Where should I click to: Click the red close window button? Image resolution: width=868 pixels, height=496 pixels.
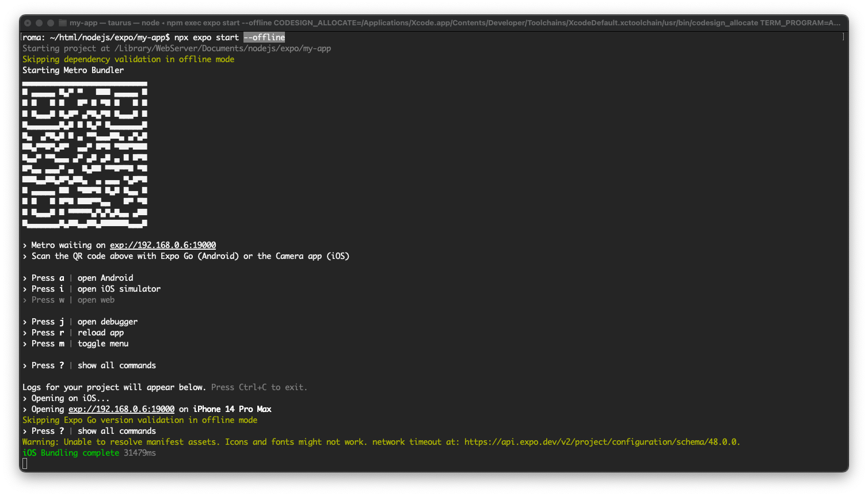point(28,23)
